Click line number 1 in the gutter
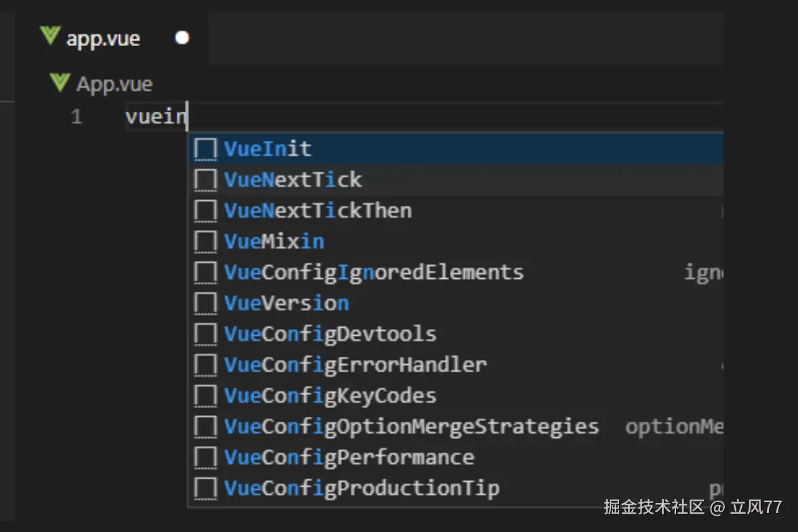Image resolution: width=798 pixels, height=532 pixels. click(x=77, y=117)
